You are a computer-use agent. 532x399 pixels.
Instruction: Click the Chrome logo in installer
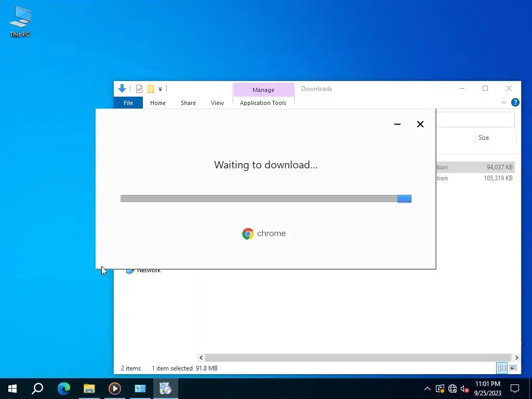click(x=248, y=234)
